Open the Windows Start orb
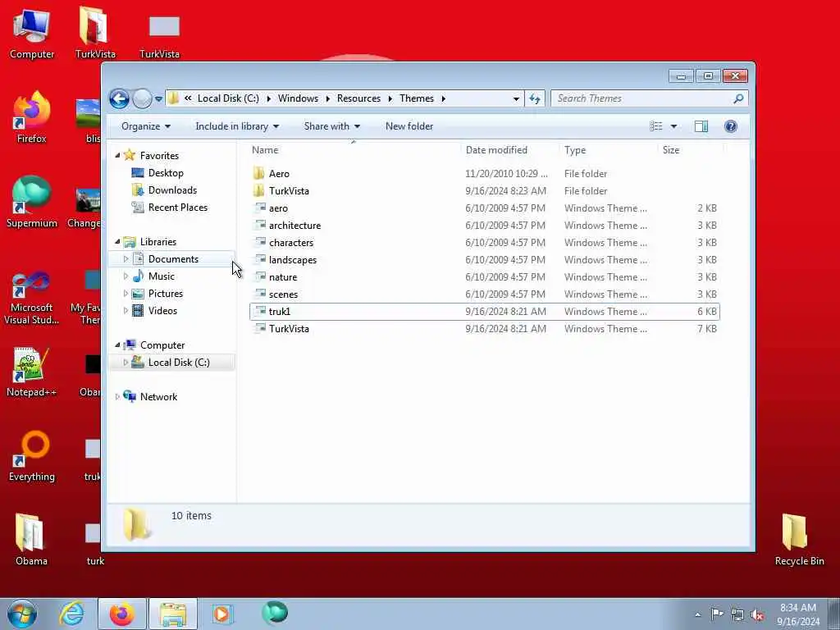The image size is (840, 630). click(x=22, y=614)
